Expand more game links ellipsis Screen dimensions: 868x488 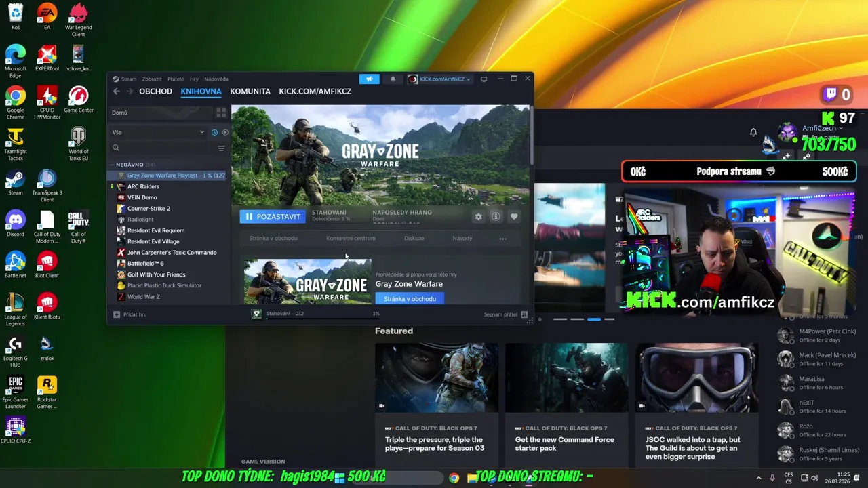[x=502, y=239]
